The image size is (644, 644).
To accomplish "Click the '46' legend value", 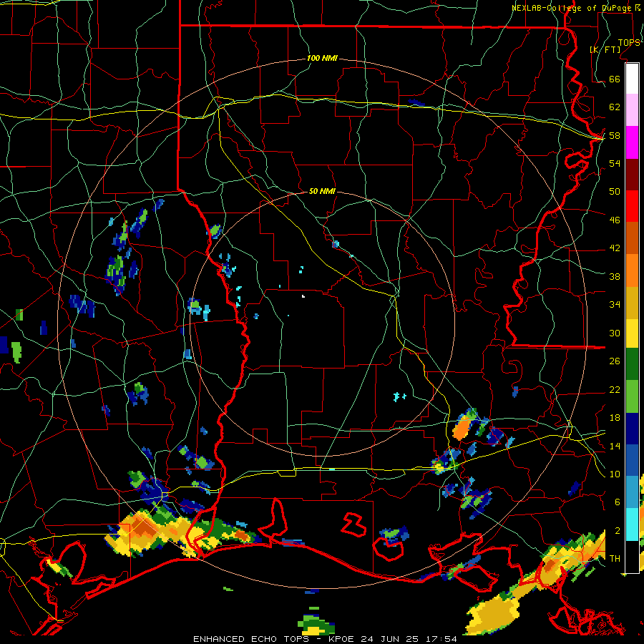I will 615,220.
